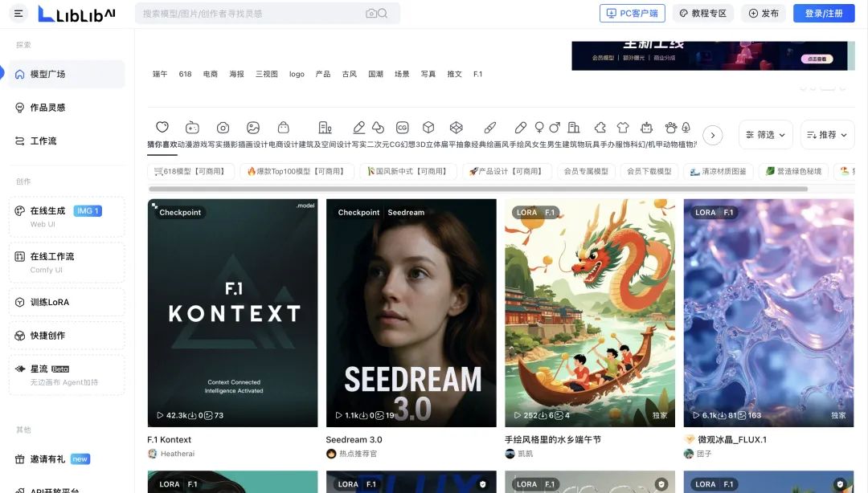Viewport: 868px width, 493px height.
Task: Click the 教程专区 button
Action: tap(703, 14)
